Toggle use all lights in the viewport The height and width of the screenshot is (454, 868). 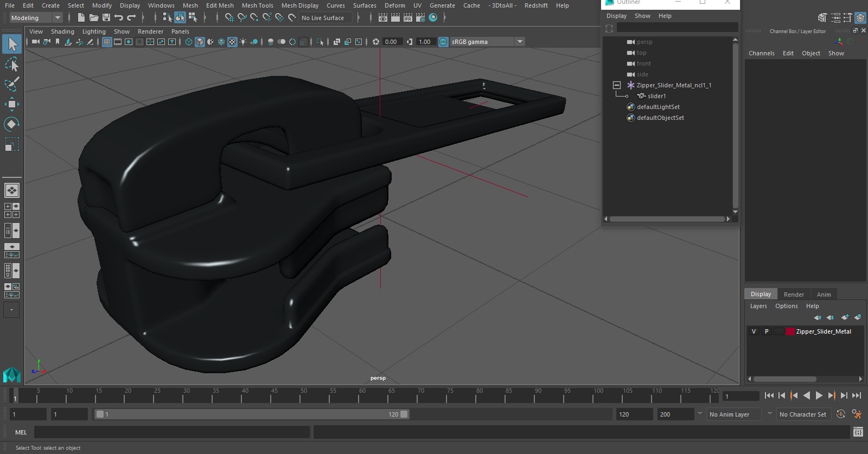click(x=243, y=42)
